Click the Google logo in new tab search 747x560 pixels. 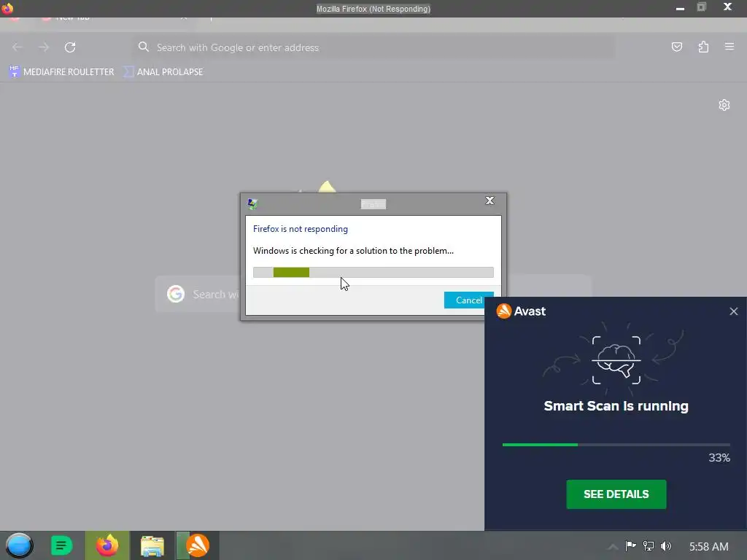click(176, 294)
